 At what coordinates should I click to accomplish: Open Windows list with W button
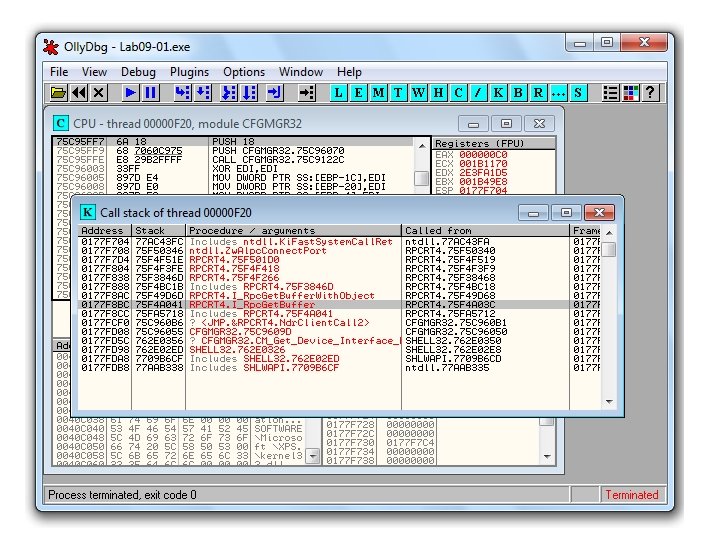tap(418, 93)
